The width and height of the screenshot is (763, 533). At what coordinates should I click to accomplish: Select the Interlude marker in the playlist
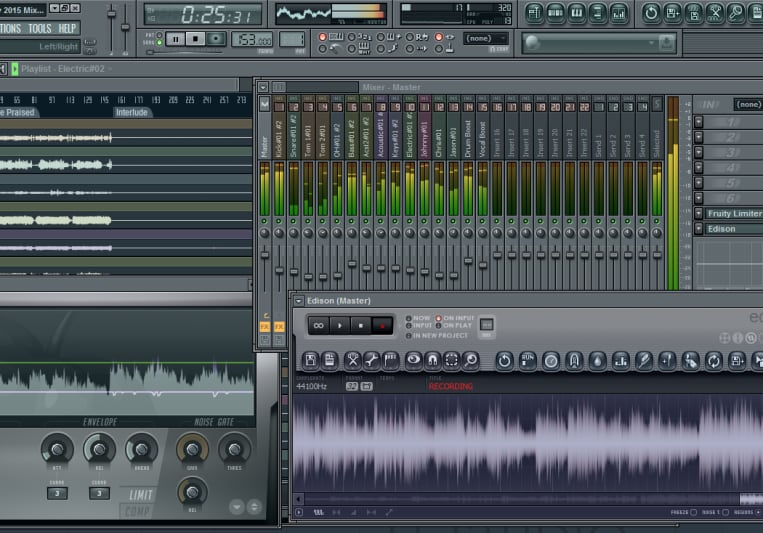tap(131, 112)
